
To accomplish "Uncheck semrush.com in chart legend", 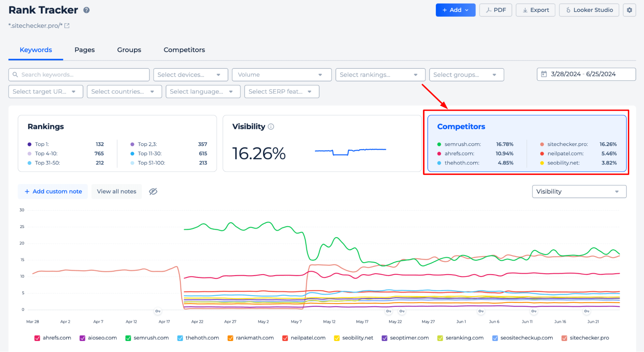I will coord(128,338).
